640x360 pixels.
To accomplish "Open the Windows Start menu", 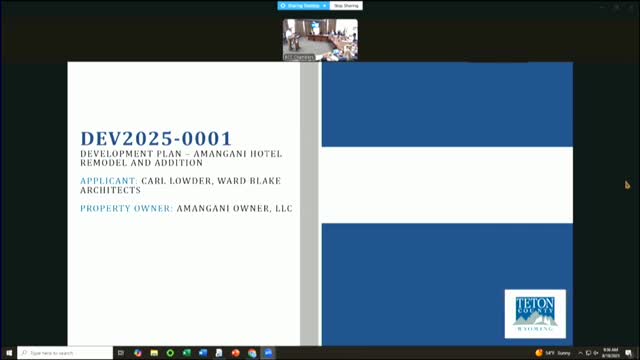I will click(9, 353).
